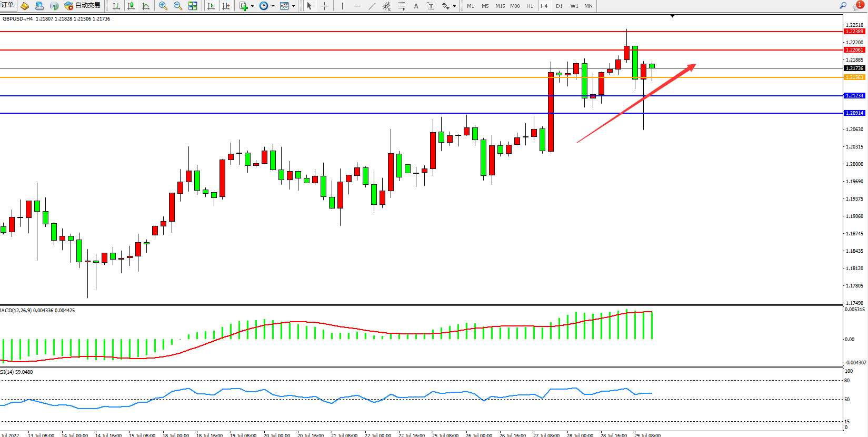Toggle 自动交易 auto trading on or off
Viewport: 868px width, 437px height.
coord(82,6)
